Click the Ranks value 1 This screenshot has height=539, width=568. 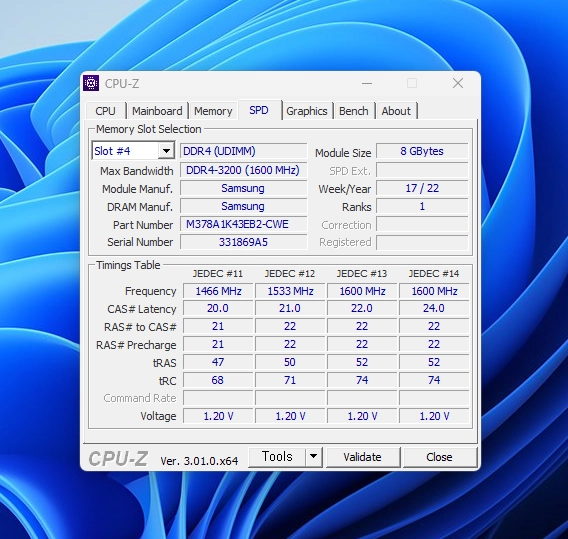coord(422,206)
